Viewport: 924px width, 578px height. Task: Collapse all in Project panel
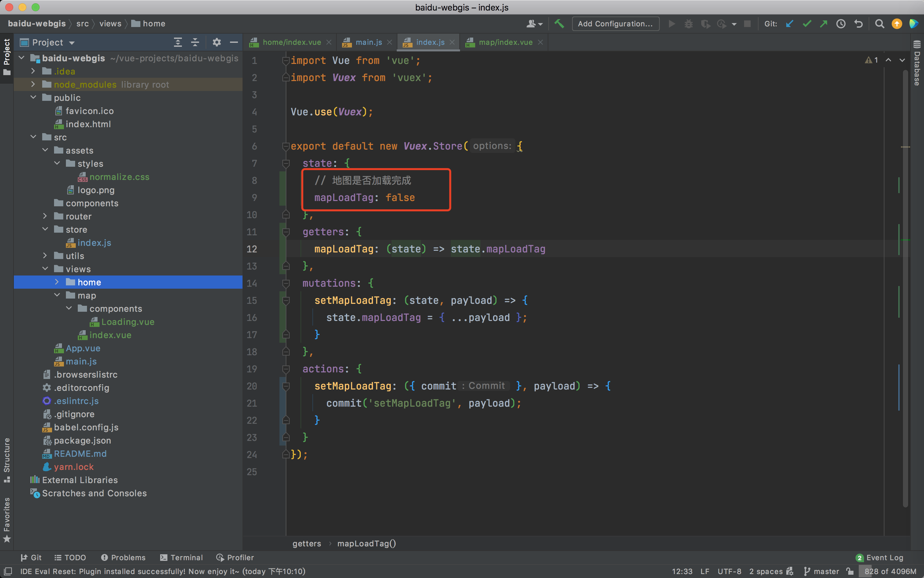coord(195,42)
